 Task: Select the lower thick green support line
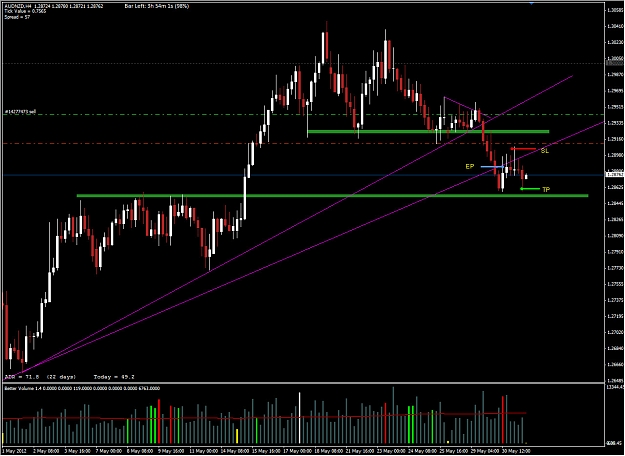(332, 196)
